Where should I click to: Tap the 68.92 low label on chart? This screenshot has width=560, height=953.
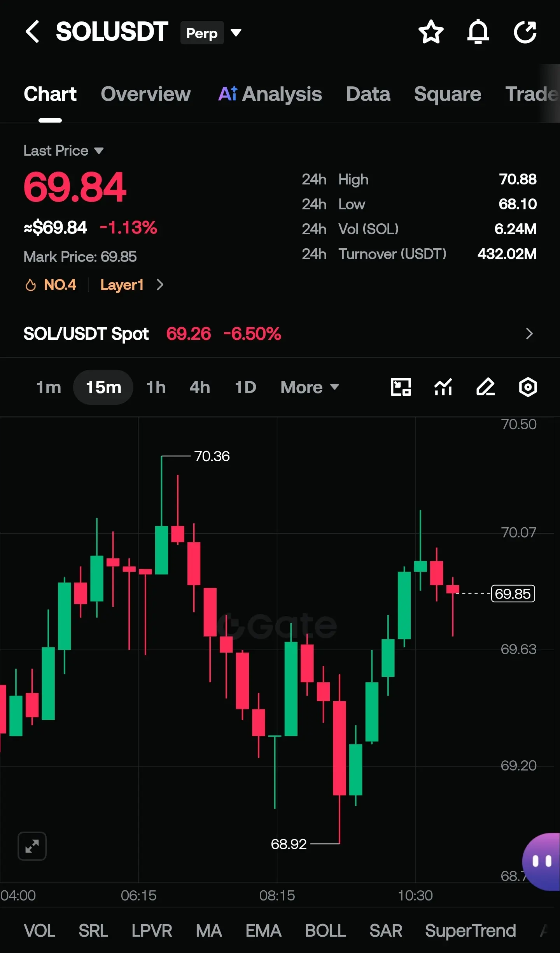[x=289, y=844]
